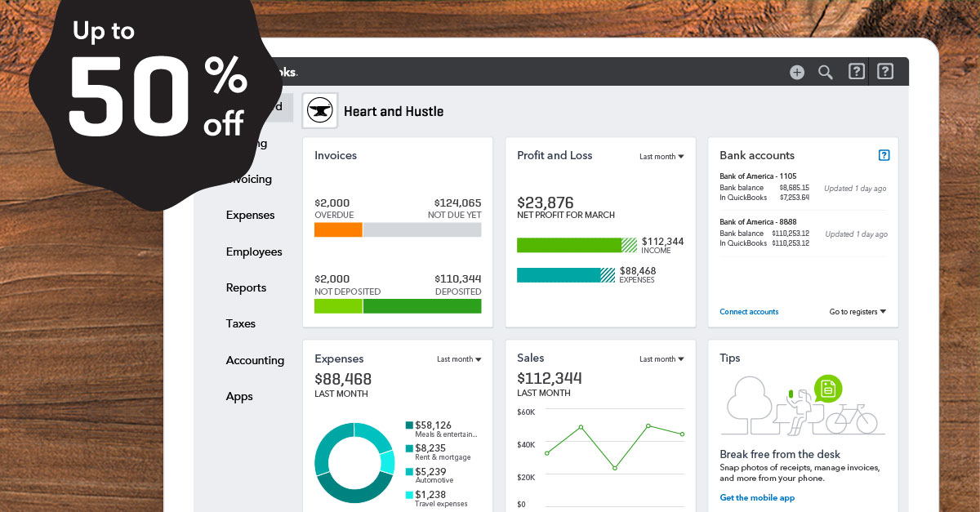The height and width of the screenshot is (512, 980).
Task: Click the $124,065 Not due yet amount
Action: pos(457,203)
